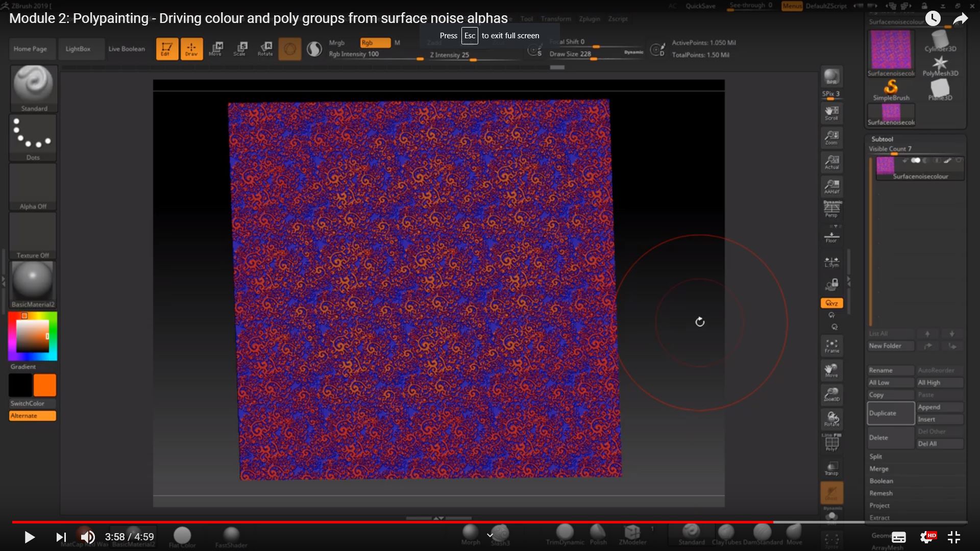The image size is (980, 551).
Task: Play the video
Action: click(x=29, y=537)
